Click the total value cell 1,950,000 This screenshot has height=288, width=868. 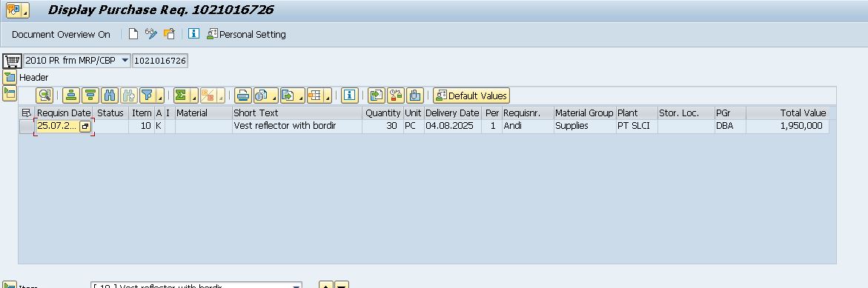point(787,126)
